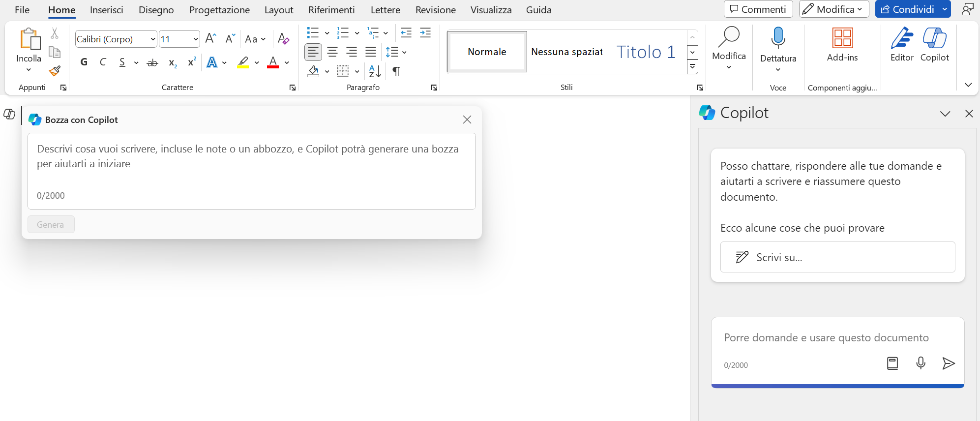980x421 pixels.
Task: Click the Genera button
Action: click(51, 224)
